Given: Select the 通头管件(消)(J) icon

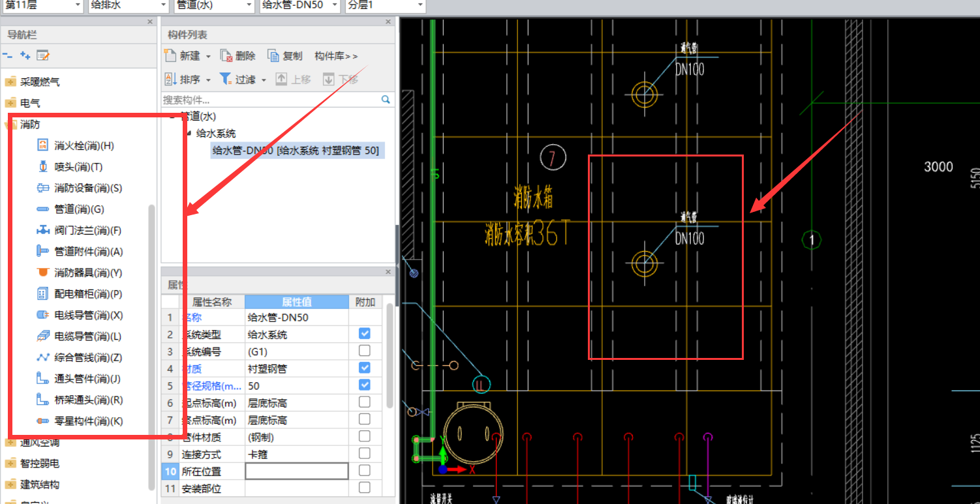Looking at the screenshot, I should pyautogui.click(x=43, y=379).
